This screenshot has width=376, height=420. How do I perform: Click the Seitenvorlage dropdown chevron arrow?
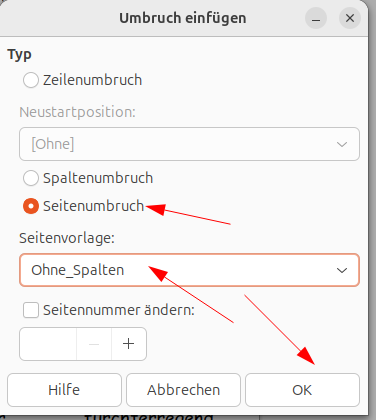[x=342, y=270]
